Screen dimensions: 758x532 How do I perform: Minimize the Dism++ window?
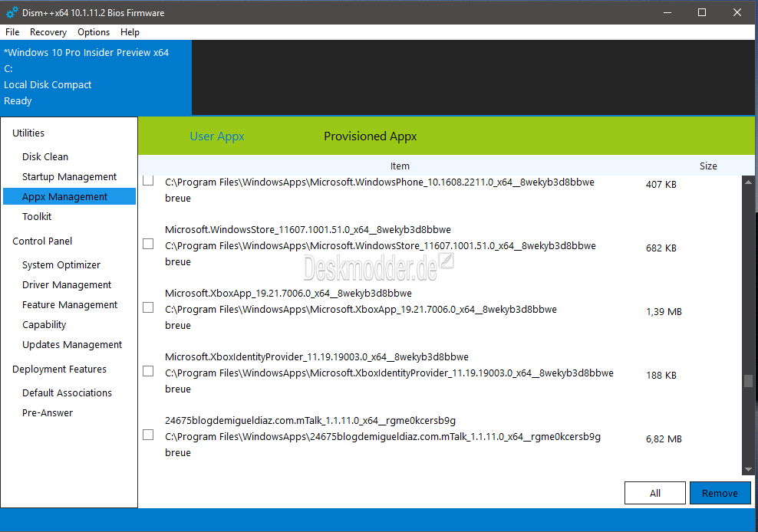click(x=667, y=12)
